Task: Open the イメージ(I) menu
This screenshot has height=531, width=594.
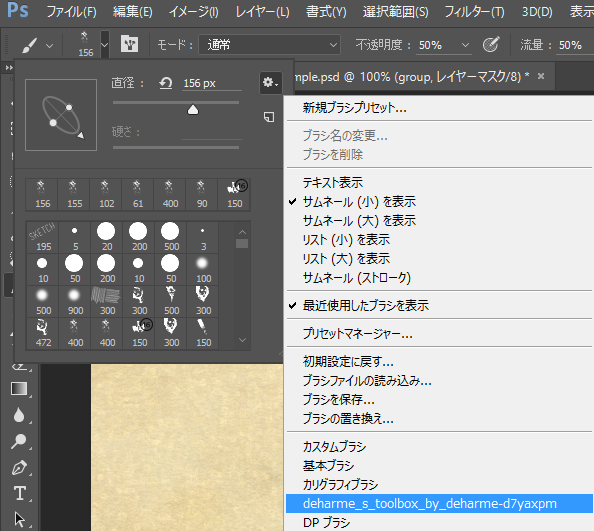Action: pos(194,12)
